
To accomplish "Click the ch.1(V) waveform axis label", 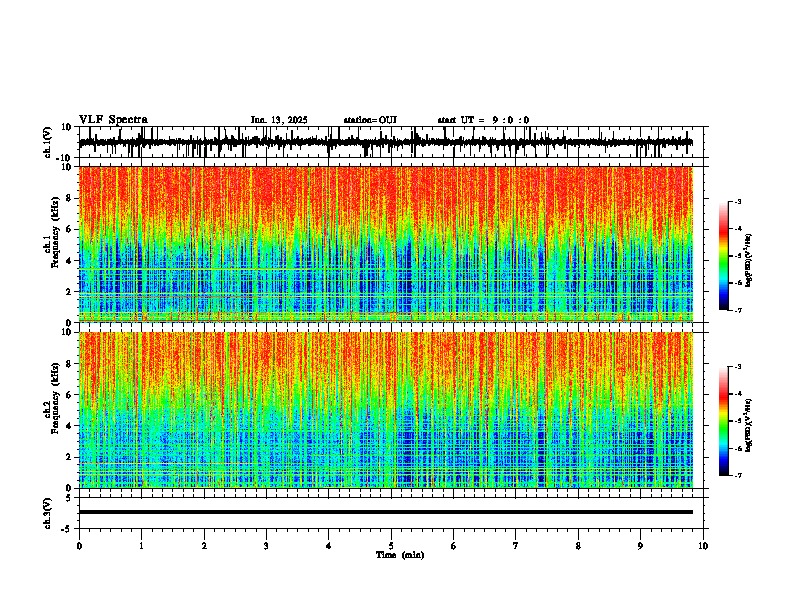I will 48,142.
